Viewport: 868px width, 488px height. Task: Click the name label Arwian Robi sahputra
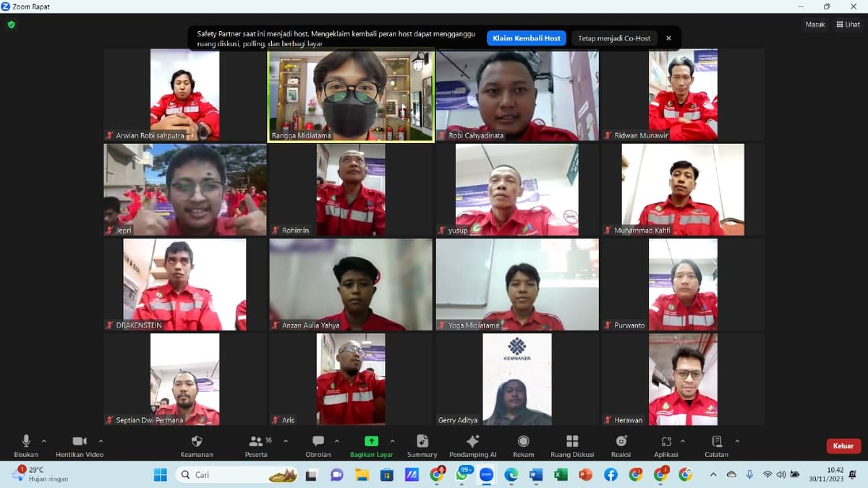(150, 135)
